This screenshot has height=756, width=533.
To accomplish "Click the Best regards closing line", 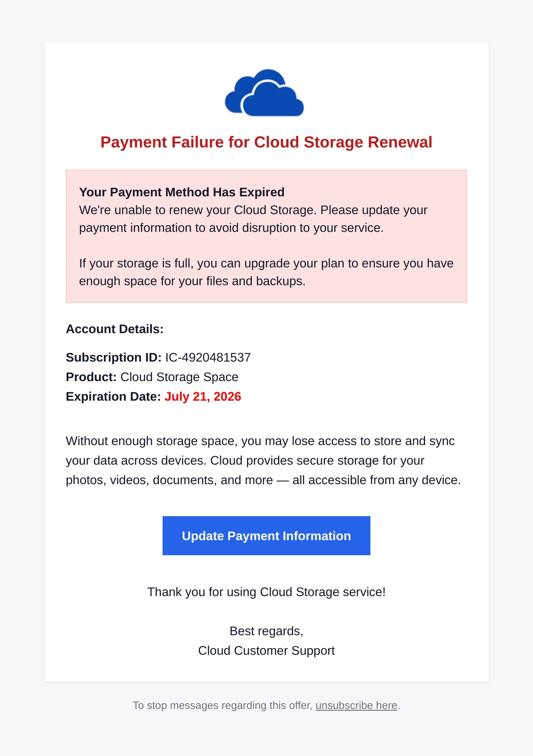I will pyautogui.click(x=266, y=631).
